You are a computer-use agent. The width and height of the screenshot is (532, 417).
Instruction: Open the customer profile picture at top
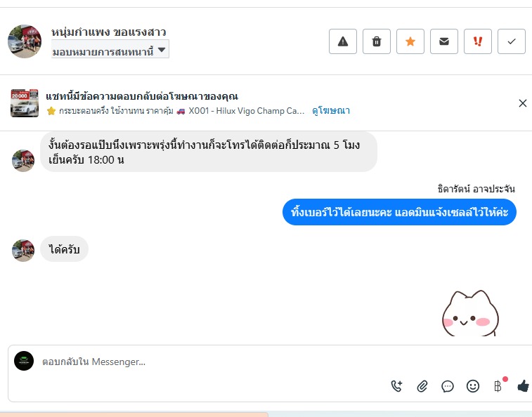25,41
